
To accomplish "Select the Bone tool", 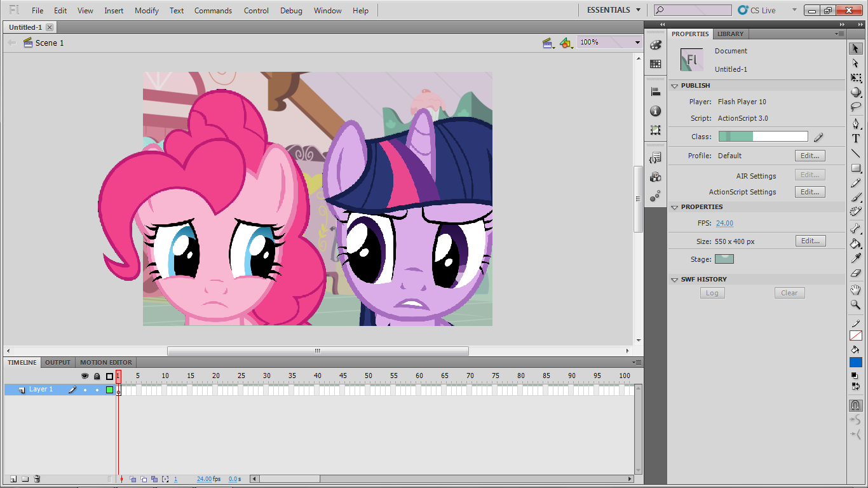I will [856, 229].
